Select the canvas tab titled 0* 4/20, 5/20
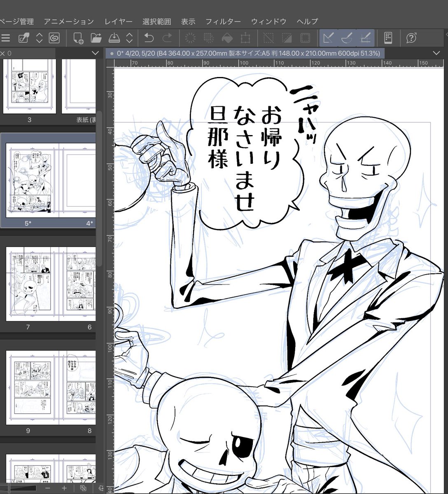The height and width of the screenshot is (494, 448). [x=245, y=53]
